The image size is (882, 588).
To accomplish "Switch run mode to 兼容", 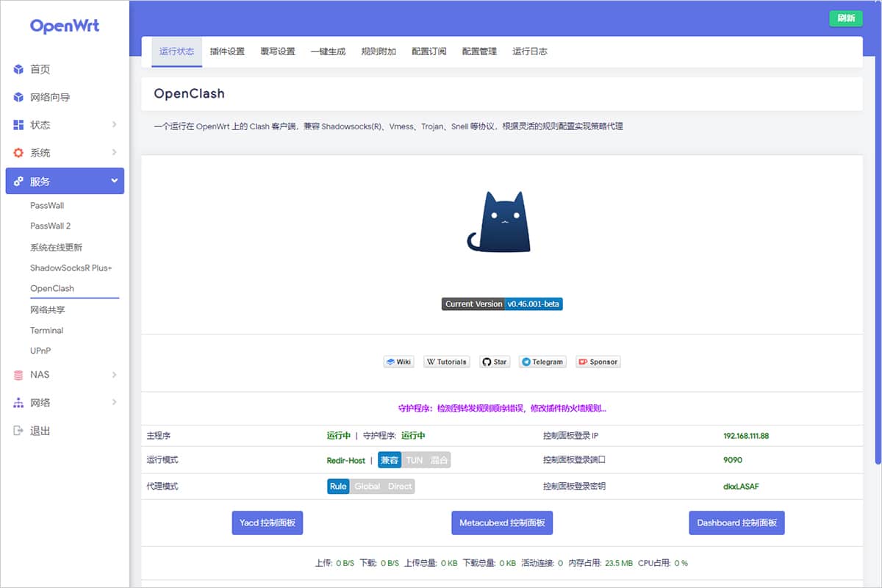I will (x=390, y=460).
